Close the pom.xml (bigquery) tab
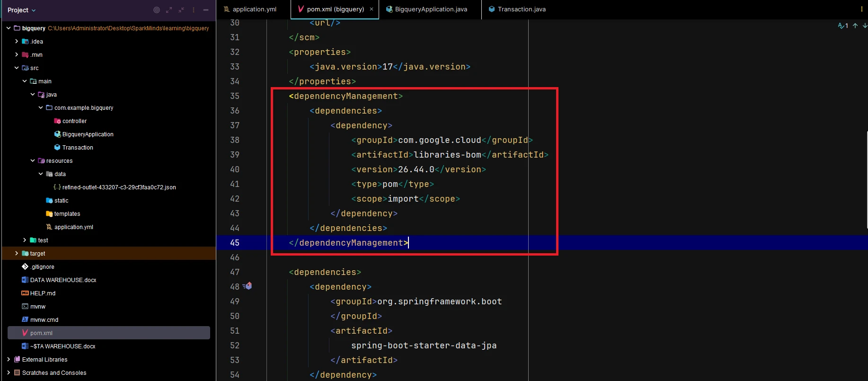This screenshot has height=381, width=868. [x=372, y=9]
